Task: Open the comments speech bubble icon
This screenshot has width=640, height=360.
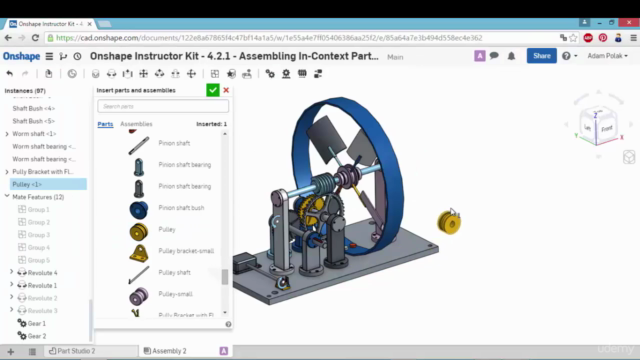Action: [494, 56]
